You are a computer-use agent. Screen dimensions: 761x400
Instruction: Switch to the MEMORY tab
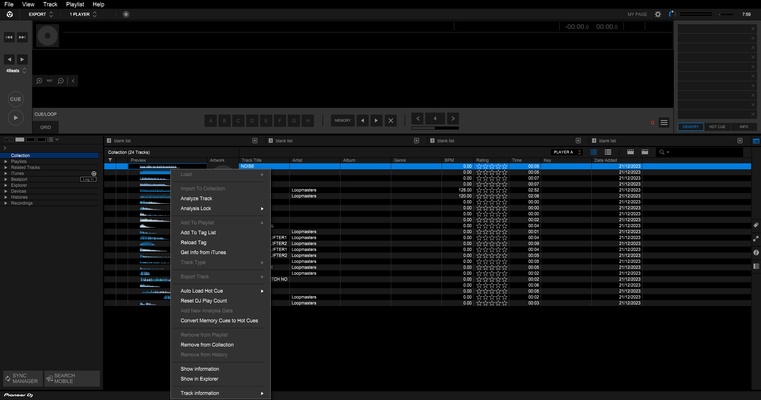pos(690,127)
